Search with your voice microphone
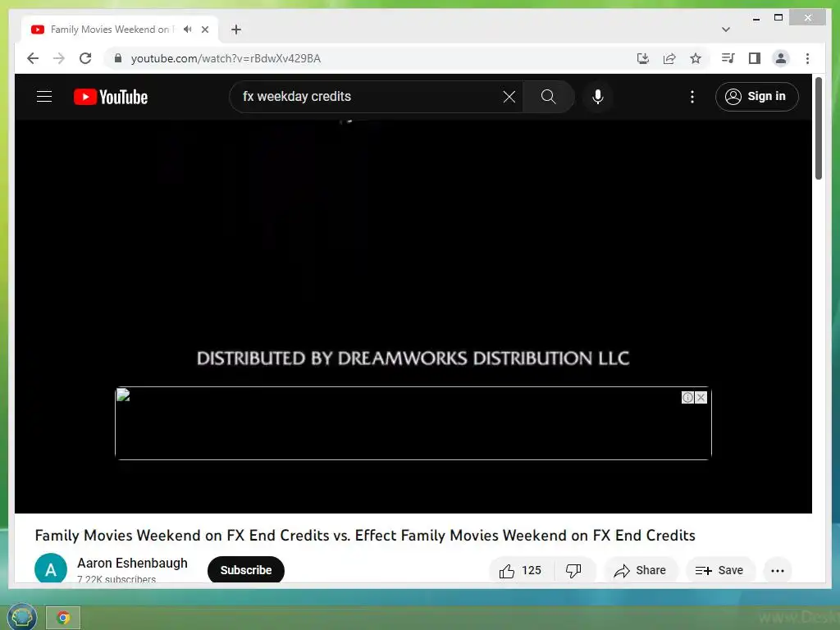Viewport: 840px width, 630px height. coord(598,97)
